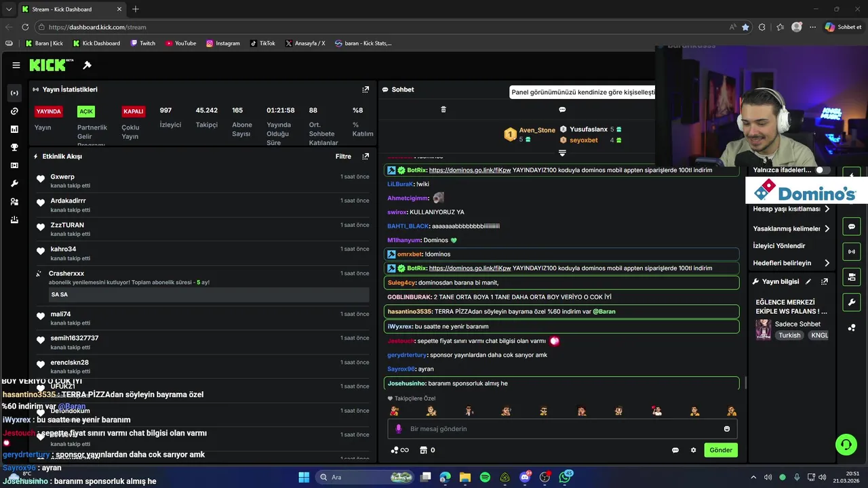Click the camera quick-action button in right rail
This screenshot has height=488, width=868.
click(x=852, y=277)
